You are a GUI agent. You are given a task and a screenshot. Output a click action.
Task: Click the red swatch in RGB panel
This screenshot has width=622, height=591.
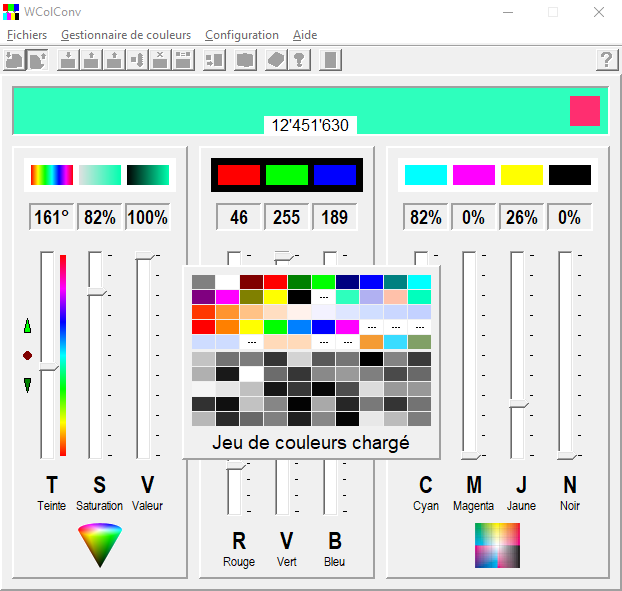tap(238, 175)
